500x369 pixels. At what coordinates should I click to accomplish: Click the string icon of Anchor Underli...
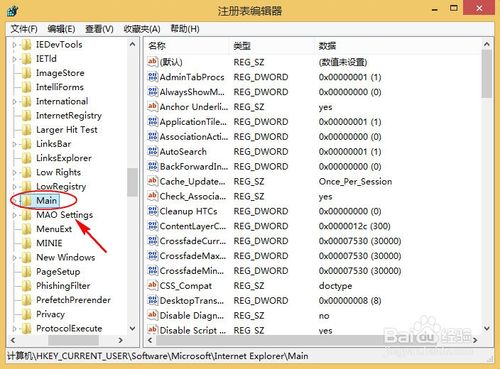click(x=152, y=106)
